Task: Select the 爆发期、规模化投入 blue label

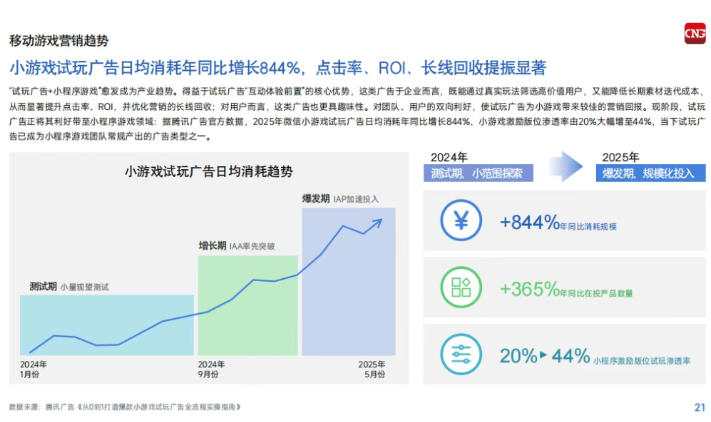Action: click(647, 173)
